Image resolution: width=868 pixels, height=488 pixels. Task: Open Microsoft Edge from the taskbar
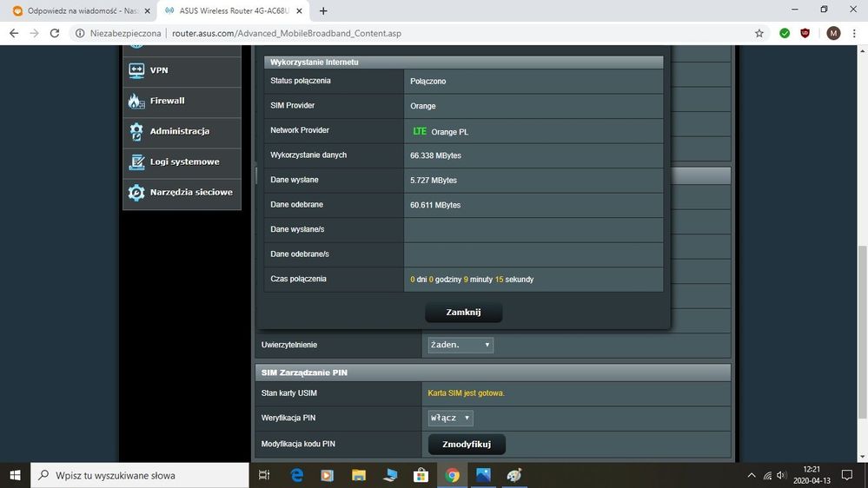coord(296,475)
